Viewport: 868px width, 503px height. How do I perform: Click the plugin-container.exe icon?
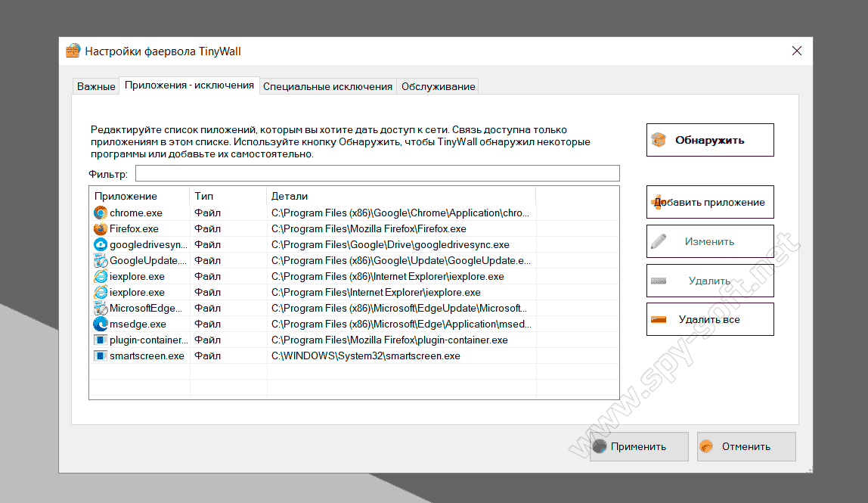point(100,340)
